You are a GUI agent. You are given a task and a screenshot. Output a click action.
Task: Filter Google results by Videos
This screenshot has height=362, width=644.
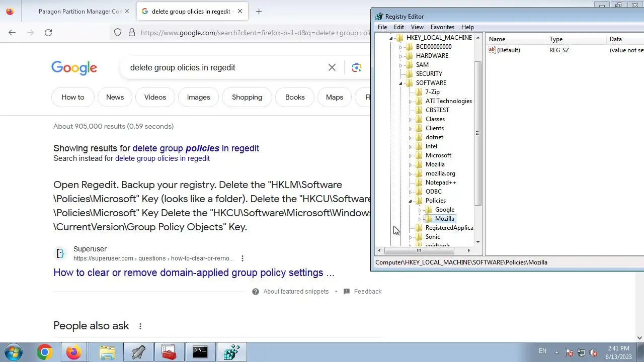coord(155,97)
